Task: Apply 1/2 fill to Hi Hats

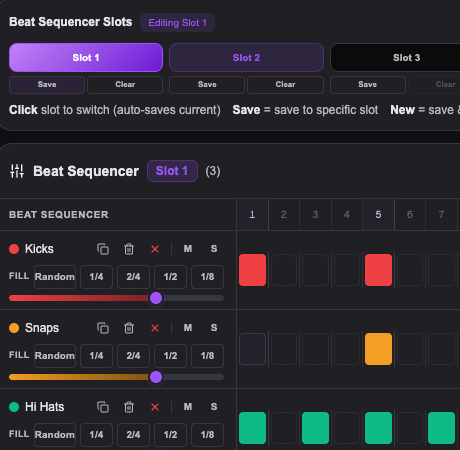Action: (170, 435)
